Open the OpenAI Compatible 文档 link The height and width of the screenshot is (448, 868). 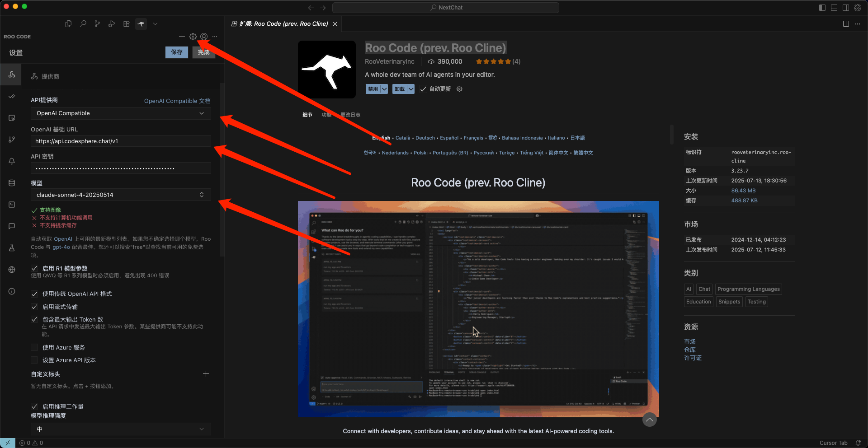click(x=177, y=101)
